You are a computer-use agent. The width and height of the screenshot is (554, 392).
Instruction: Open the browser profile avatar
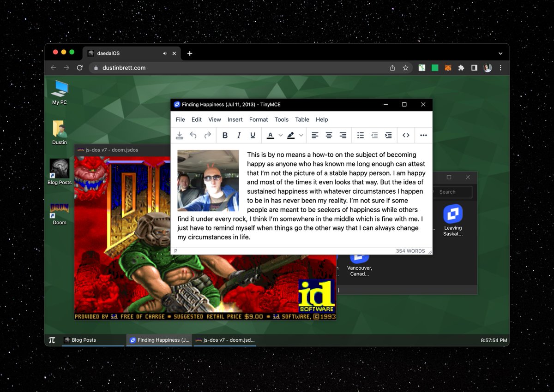click(488, 68)
